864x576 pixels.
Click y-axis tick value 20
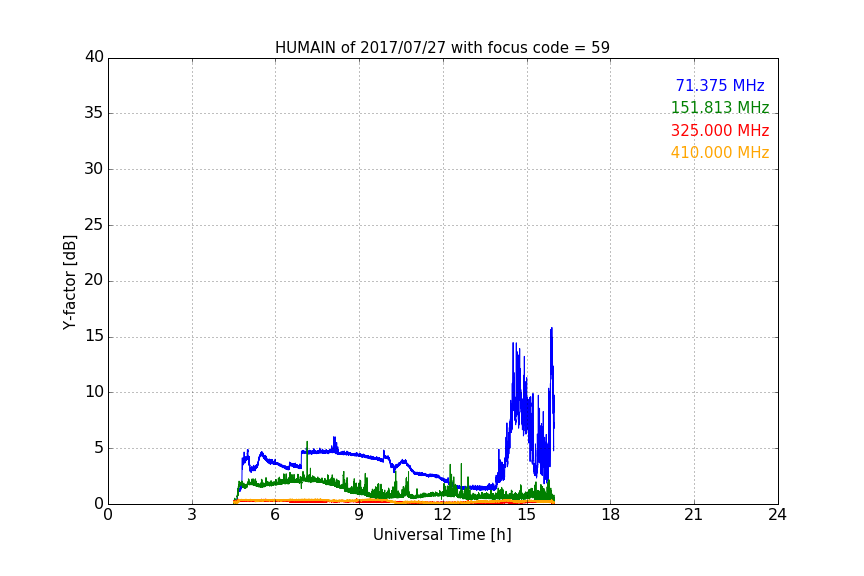(x=94, y=281)
